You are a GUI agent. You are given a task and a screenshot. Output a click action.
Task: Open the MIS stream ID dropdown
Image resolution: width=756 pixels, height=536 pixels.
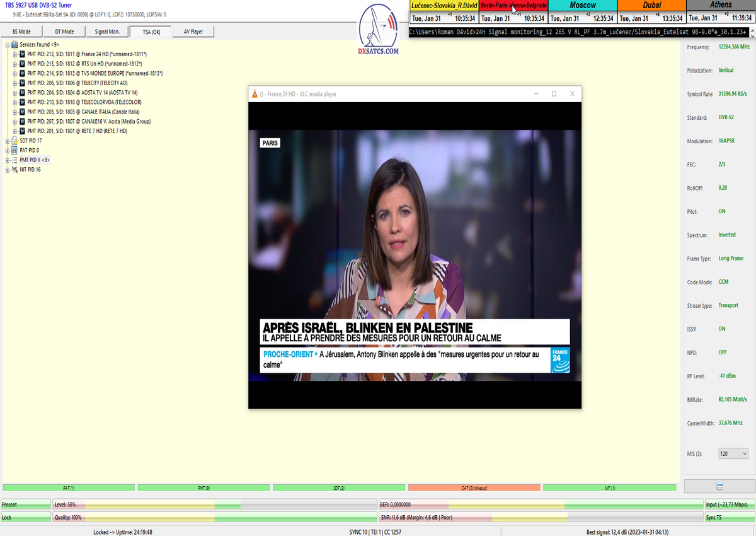pyautogui.click(x=733, y=453)
